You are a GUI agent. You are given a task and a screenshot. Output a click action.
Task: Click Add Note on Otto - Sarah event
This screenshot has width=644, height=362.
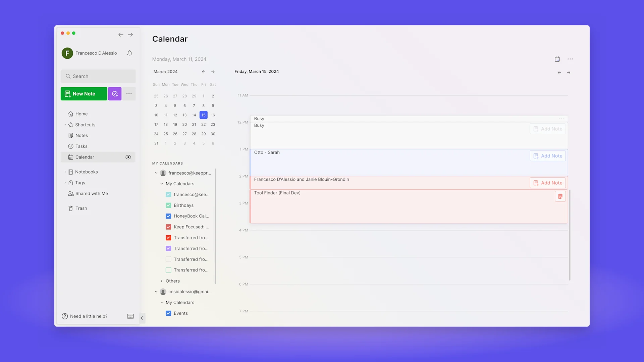548,156
